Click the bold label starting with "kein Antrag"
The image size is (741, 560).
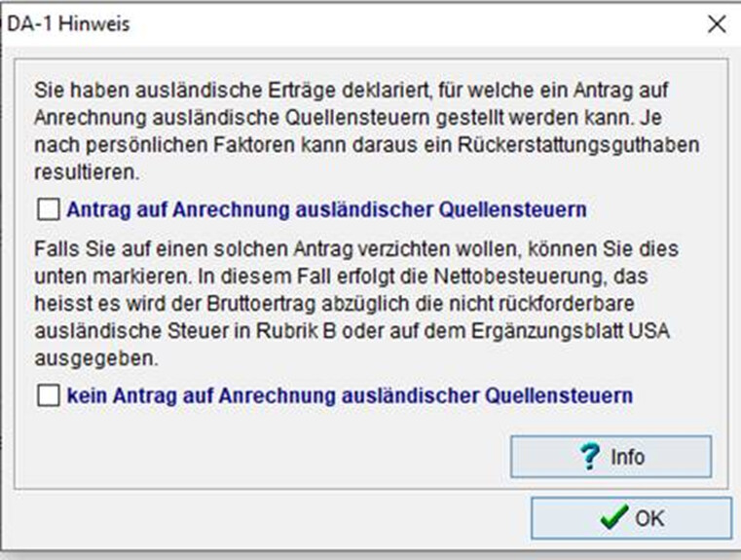[x=350, y=396]
